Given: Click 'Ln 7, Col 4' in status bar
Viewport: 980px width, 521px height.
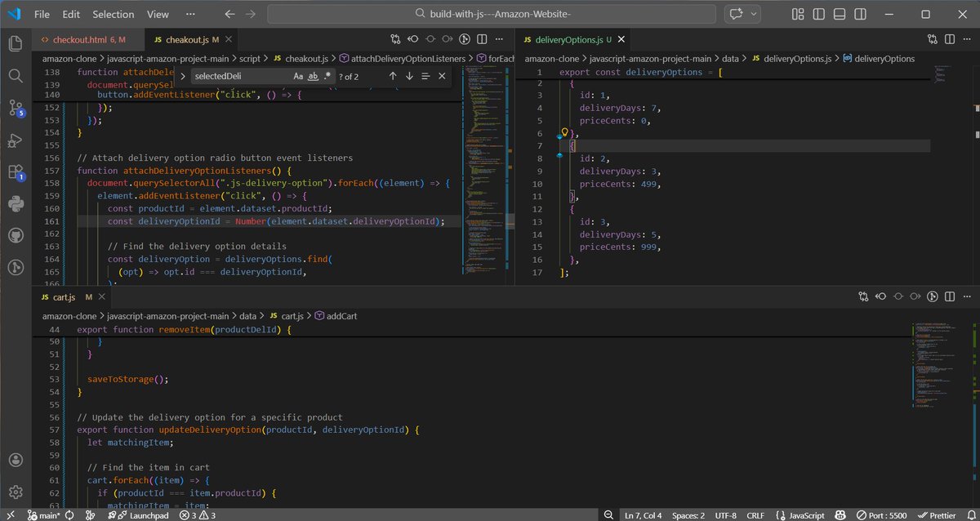Looking at the screenshot, I should 644,515.
